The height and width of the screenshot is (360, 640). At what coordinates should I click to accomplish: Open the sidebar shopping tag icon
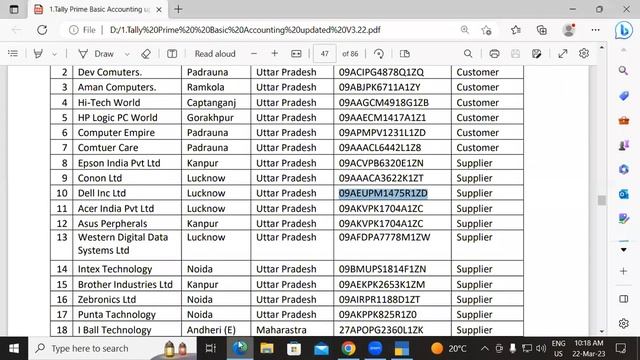[624, 96]
